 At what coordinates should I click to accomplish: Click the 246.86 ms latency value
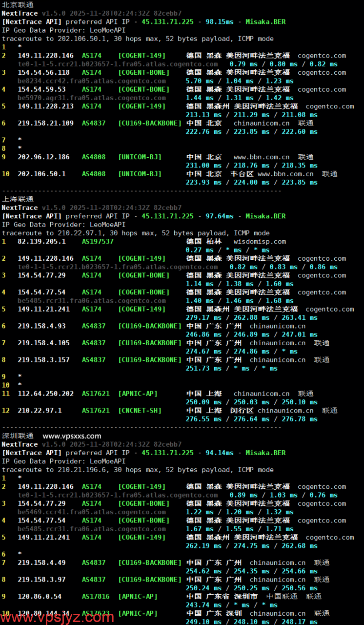coord(203,334)
